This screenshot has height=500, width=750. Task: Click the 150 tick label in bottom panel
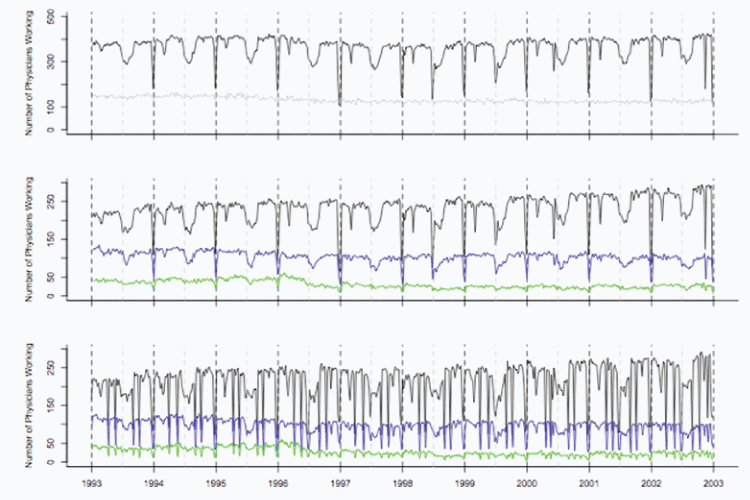point(62,404)
